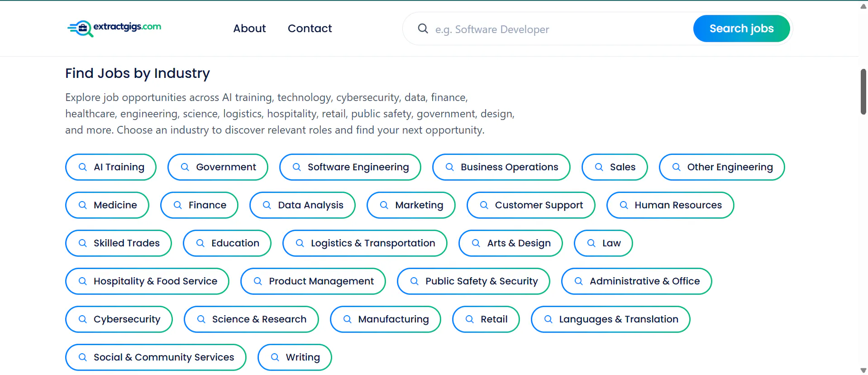The height and width of the screenshot is (375, 868).
Task: Browse Social & Community Services jobs
Action: pos(156,357)
